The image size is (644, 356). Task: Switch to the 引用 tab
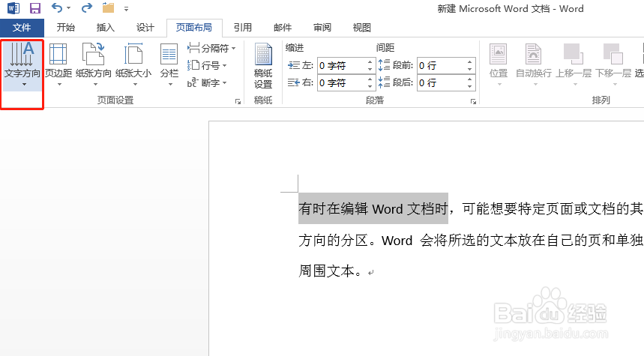pos(243,28)
